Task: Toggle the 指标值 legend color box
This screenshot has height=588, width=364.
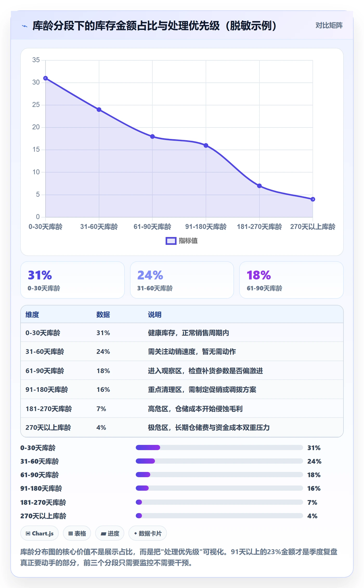Action: coord(171,241)
